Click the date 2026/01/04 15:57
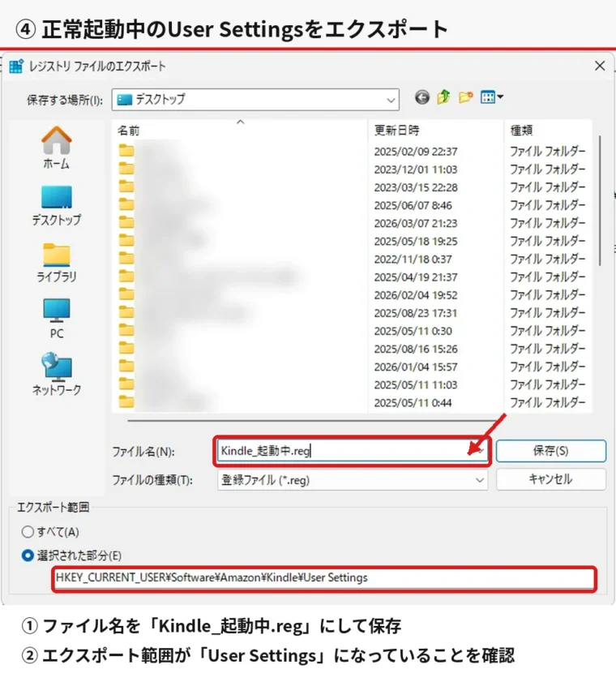The image size is (616, 682). click(416, 367)
